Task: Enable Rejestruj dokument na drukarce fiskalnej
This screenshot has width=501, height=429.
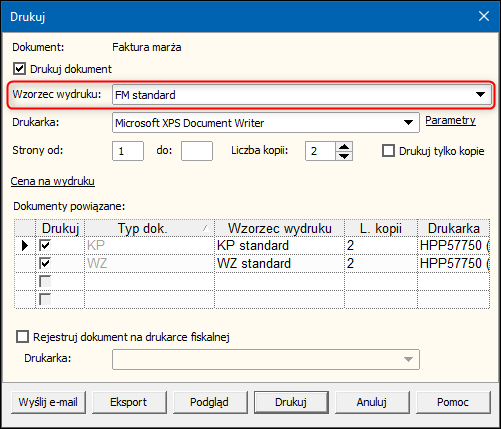Action: pyautogui.click(x=22, y=337)
